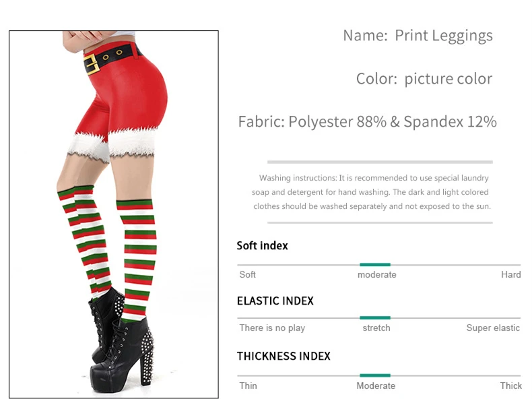Viewport: 532px width, 399px height.
Task: Click the Soft index teal indicator
Action: click(x=375, y=264)
